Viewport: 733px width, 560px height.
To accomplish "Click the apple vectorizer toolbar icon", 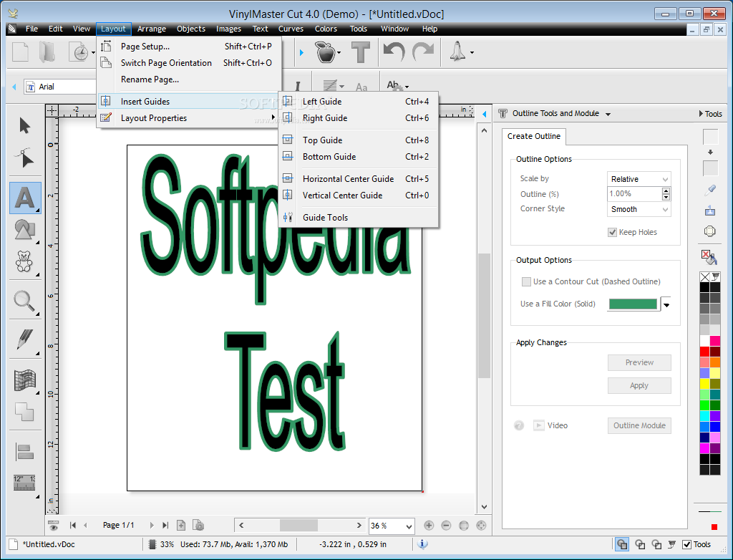I will [x=326, y=52].
